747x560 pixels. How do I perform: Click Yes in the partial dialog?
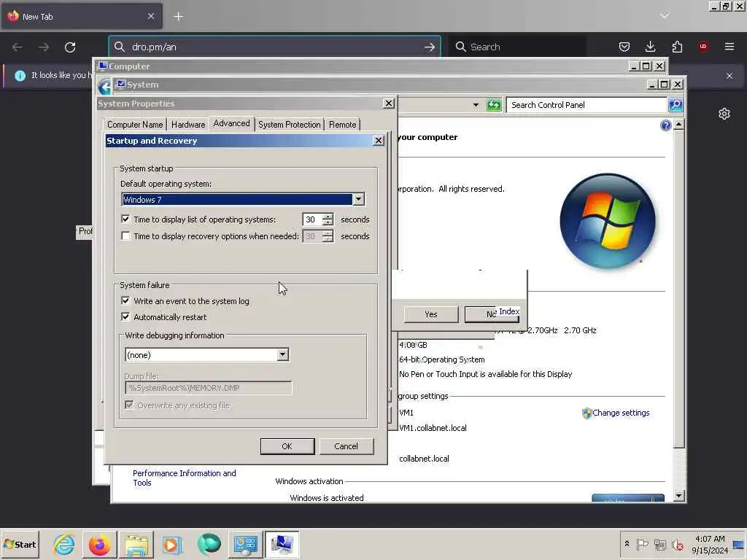(430, 314)
